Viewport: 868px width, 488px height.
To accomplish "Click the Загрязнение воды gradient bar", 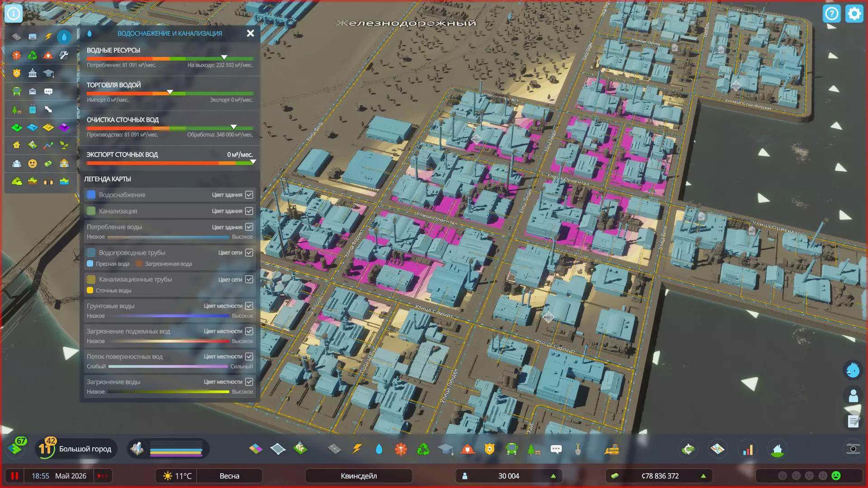I will [168, 392].
